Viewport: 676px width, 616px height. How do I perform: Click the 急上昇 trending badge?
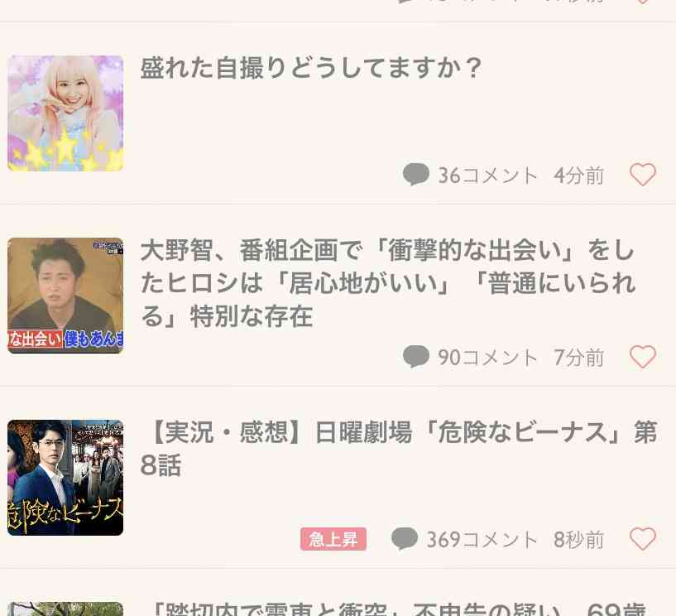point(333,539)
